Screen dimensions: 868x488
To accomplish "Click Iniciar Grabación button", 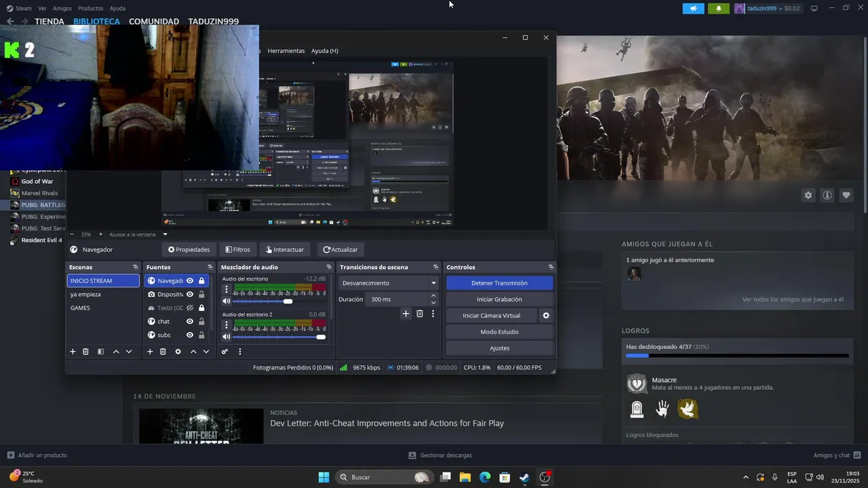I will point(499,300).
